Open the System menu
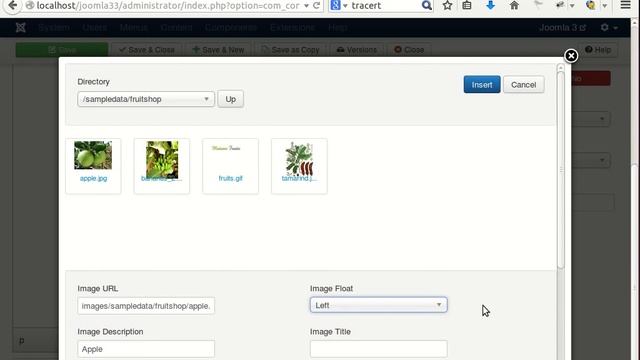Image resolution: width=640 pixels, height=360 pixels. 54,27
